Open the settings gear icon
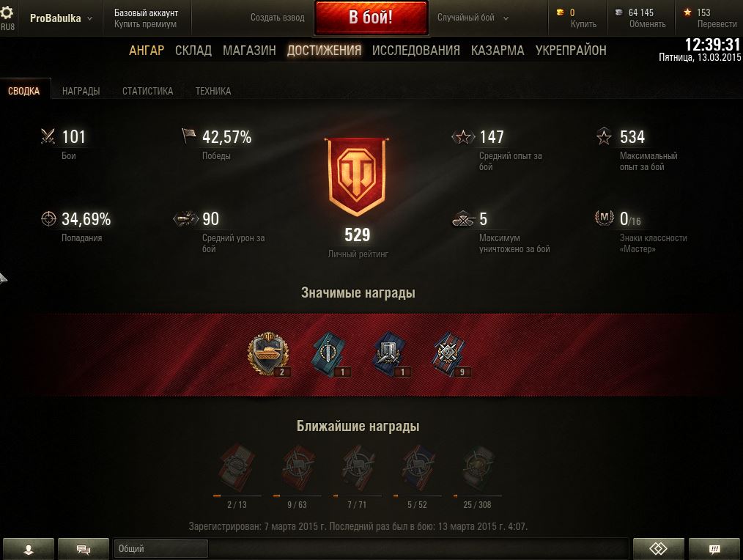The image size is (743, 560). coord(7,12)
